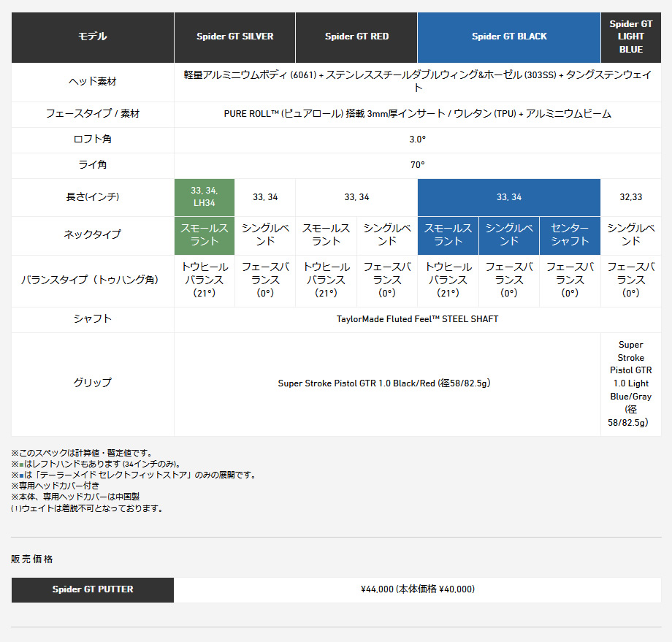Click トウヒールバランス (21°) under Spider GT RED
Image resolution: width=672 pixels, height=642 pixels.
(x=327, y=280)
